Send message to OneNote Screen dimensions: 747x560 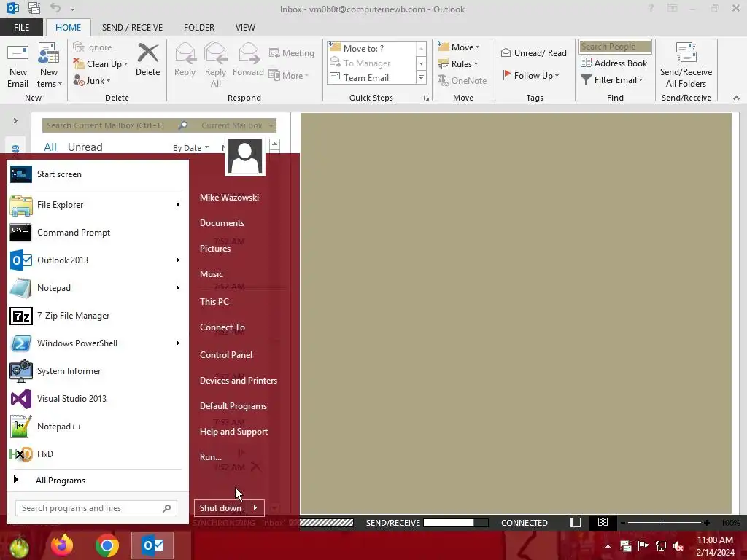[462, 80]
